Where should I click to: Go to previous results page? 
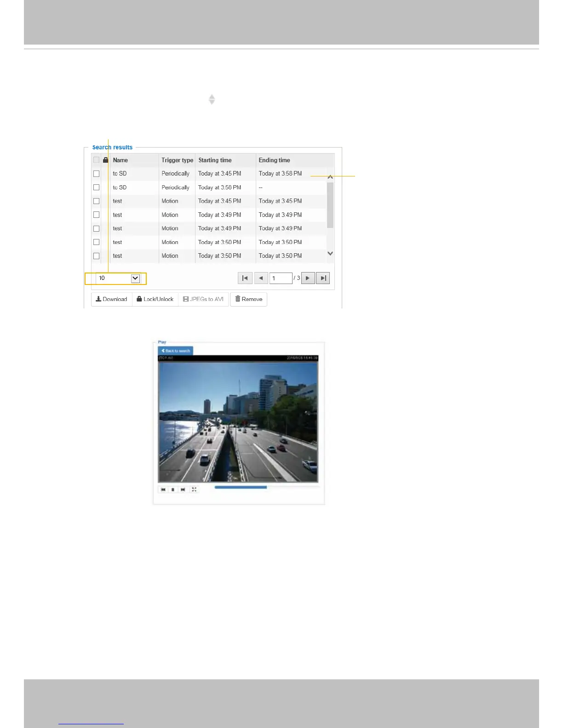[x=261, y=278]
